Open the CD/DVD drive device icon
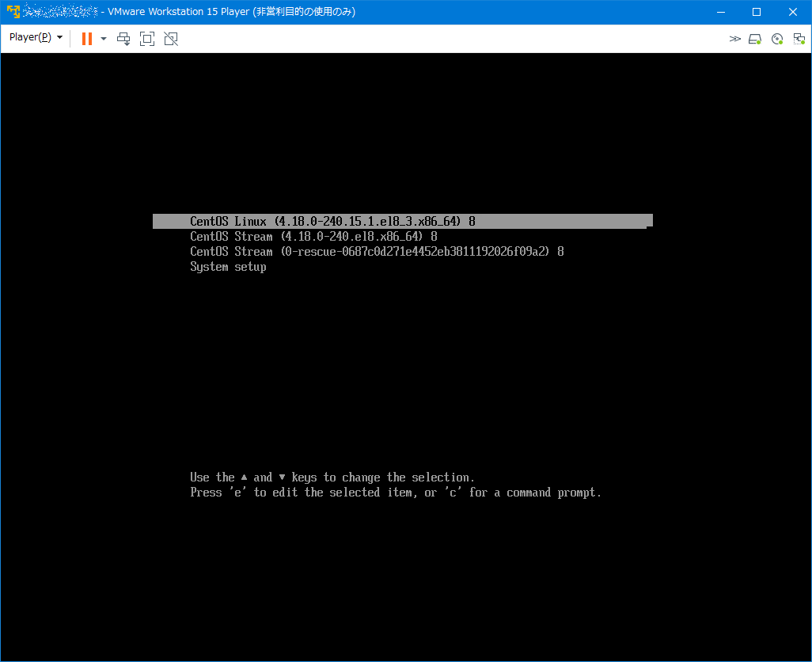Viewport: 812px width, 662px height. pyautogui.click(x=777, y=39)
